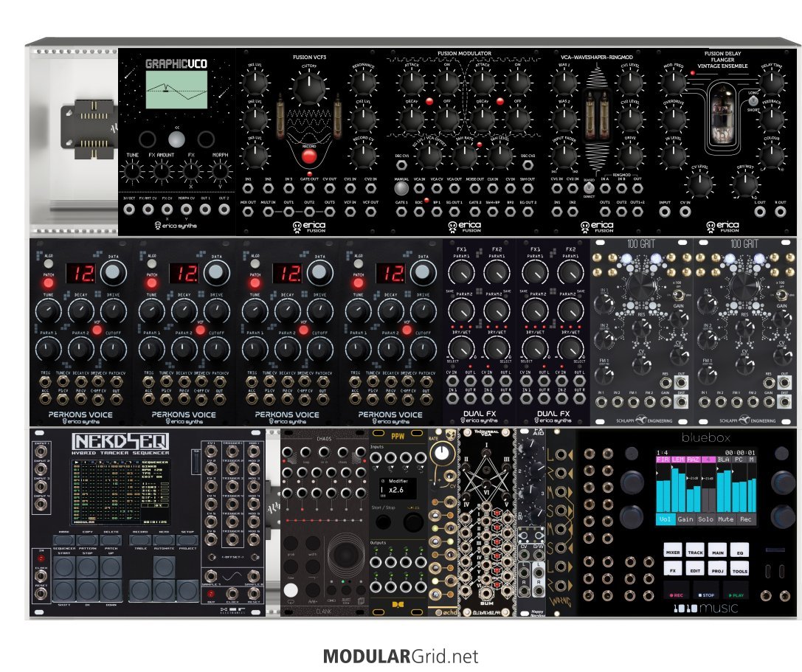Click the red RECORD button on Fusion VCF3
The image size is (802, 672).
[x=309, y=156]
